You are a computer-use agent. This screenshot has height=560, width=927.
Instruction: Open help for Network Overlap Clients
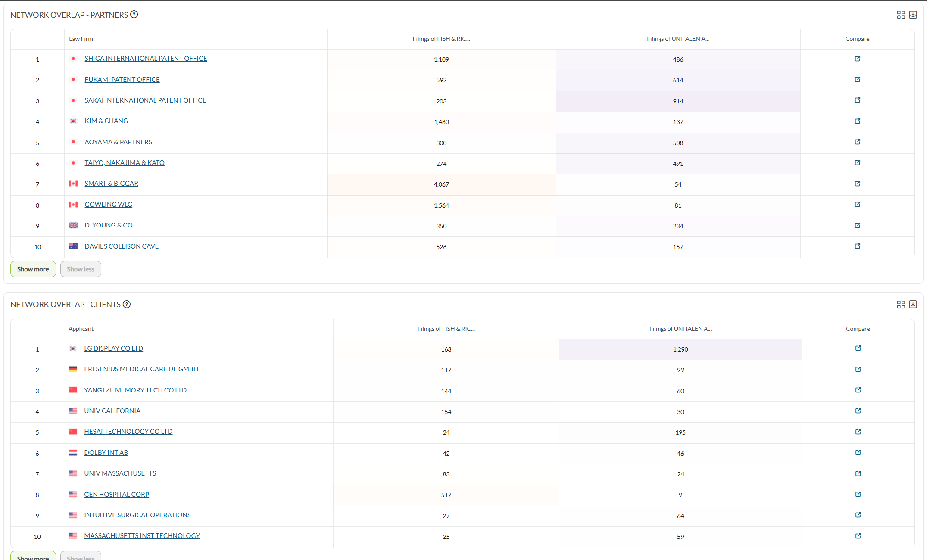[x=127, y=305]
